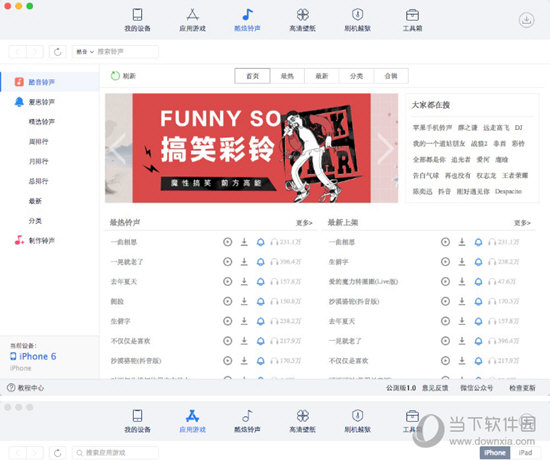Viewport: 550px width, 460px height.
Task: Switch to the 最热 tab
Action: coord(287,76)
